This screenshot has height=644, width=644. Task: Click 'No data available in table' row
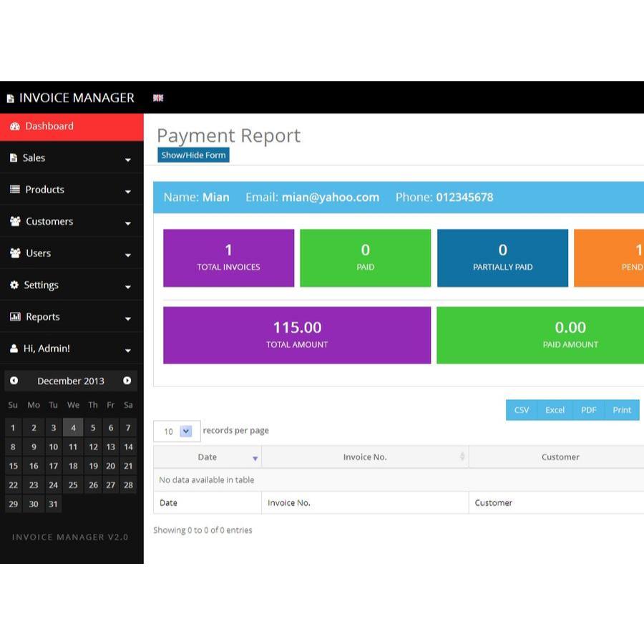pos(399,479)
